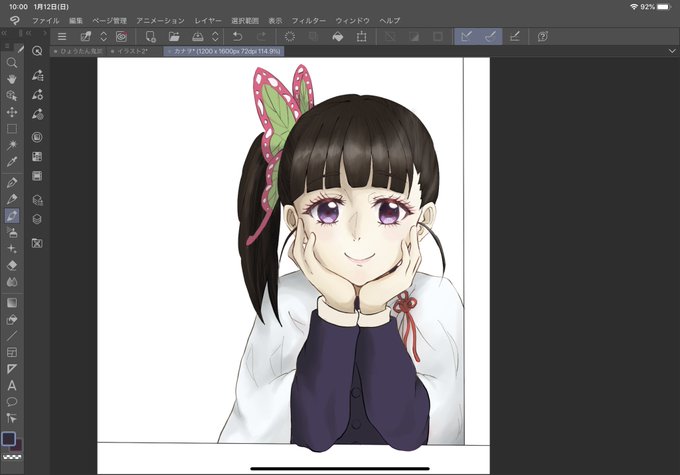The image size is (680, 475).
Task: Expand the palette dock right arrow
Action: tap(44, 33)
